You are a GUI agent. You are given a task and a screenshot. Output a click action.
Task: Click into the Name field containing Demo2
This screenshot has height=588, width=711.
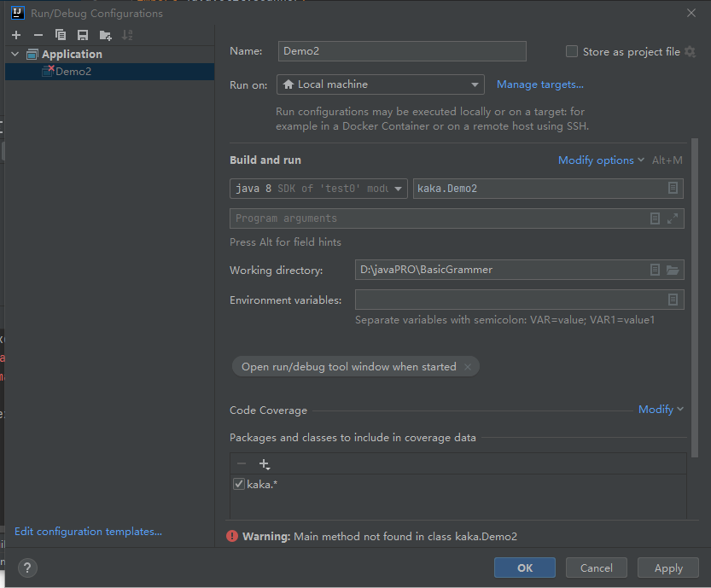tap(402, 51)
